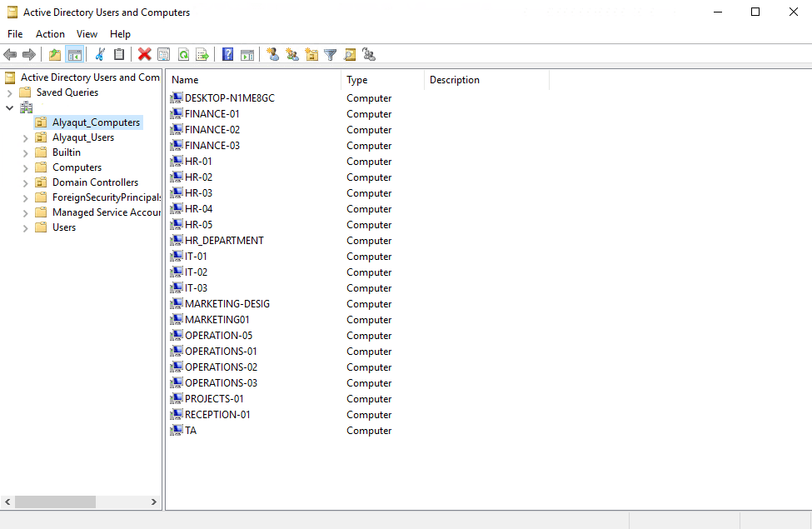Click the Find objects magnifier icon
812x529 pixels.
350,54
